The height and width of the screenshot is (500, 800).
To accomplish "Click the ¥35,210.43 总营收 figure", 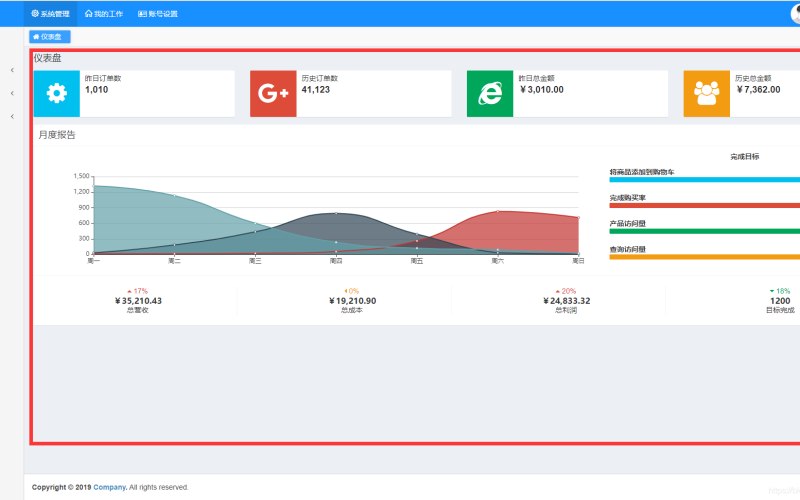I will [x=138, y=301].
